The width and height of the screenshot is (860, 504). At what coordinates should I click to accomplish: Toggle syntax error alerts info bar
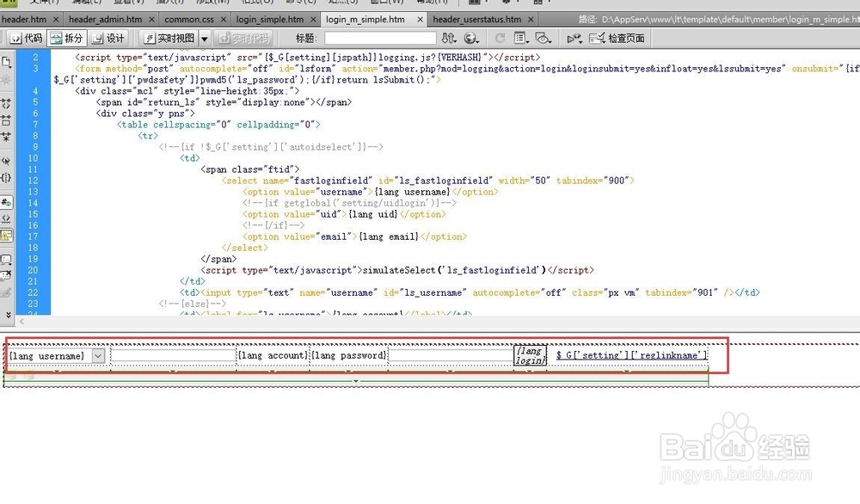pos(6,236)
